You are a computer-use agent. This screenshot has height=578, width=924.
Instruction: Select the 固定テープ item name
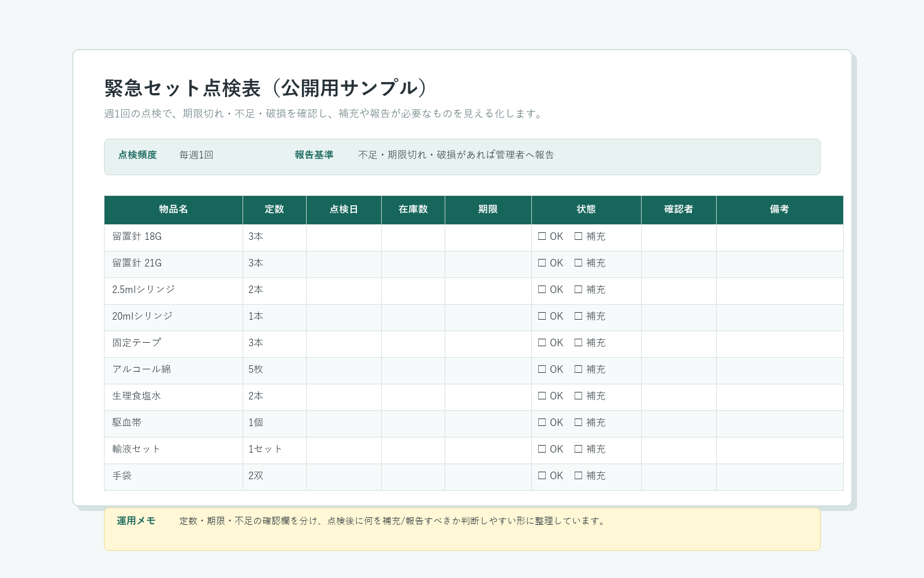click(x=137, y=343)
